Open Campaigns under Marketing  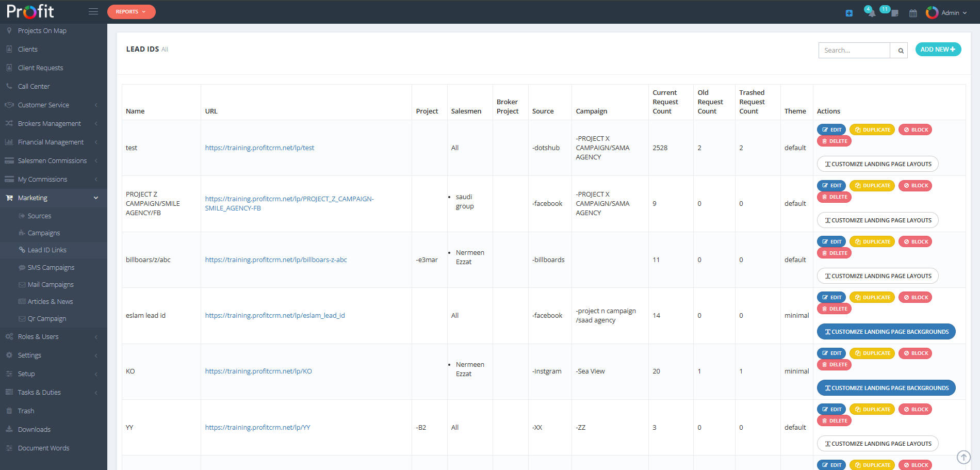coord(44,233)
